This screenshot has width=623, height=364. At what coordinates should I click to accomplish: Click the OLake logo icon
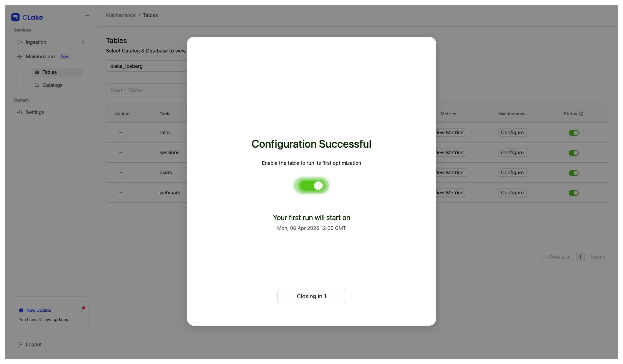15,17
